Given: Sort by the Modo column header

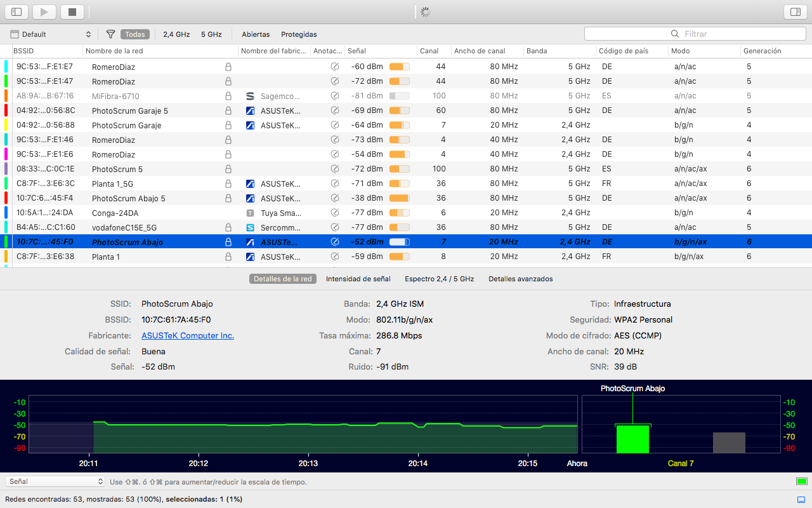Looking at the screenshot, I should point(704,51).
